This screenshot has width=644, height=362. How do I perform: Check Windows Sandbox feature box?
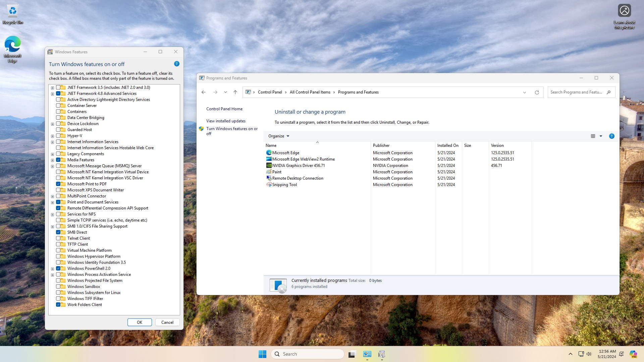(58, 287)
